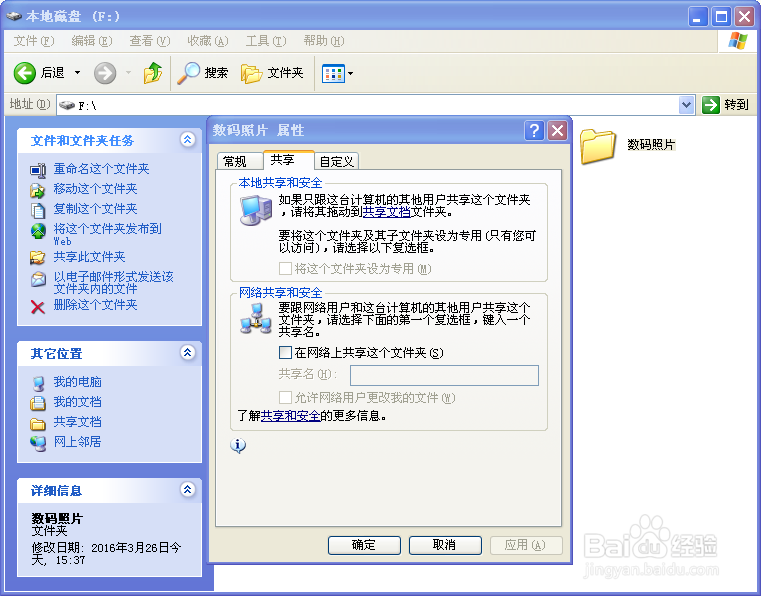This screenshot has width=761, height=596.
Task: Open the Shared Documents (共享文档) hyperlink in dialog
Action: [x=387, y=212]
